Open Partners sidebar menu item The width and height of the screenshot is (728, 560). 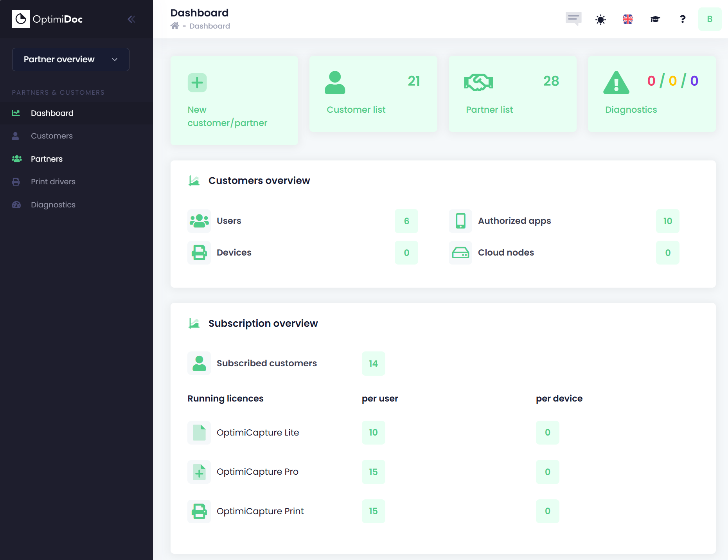click(x=47, y=159)
